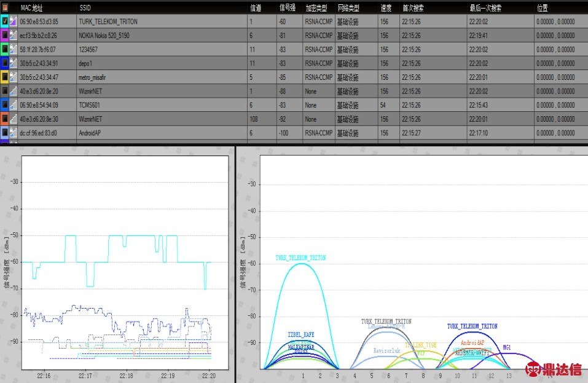Select the last-seen time 22:19:41 for NOKIA
Viewport: 588px width, 383px height.
(x=479, y=36)
